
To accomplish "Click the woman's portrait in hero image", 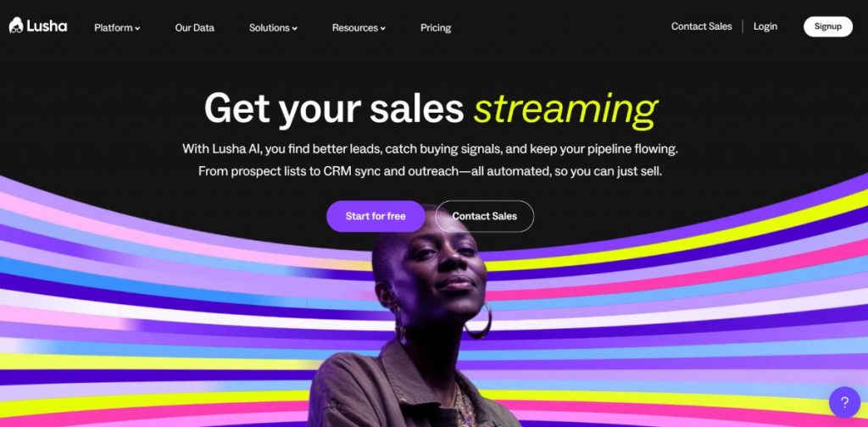I will pos(420,321).
